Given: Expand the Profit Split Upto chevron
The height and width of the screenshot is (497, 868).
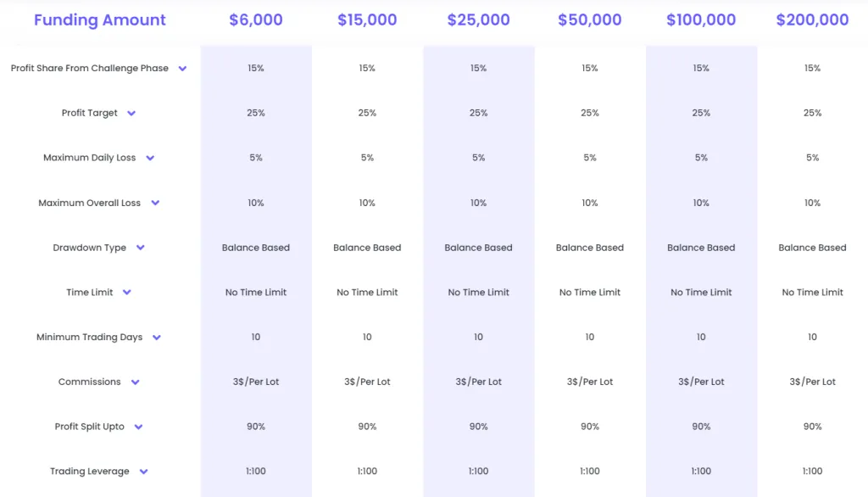Looking at the screenshot, I should point(138,427).
